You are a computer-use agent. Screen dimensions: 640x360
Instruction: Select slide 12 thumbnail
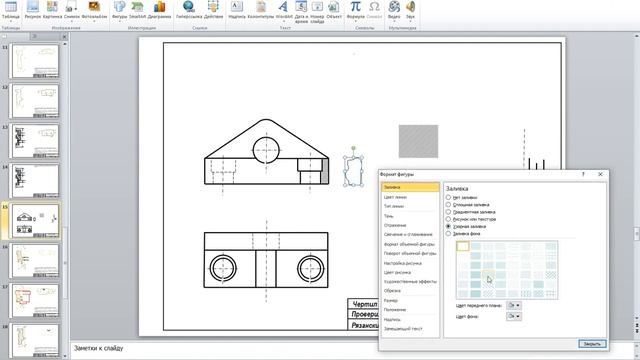35,101
